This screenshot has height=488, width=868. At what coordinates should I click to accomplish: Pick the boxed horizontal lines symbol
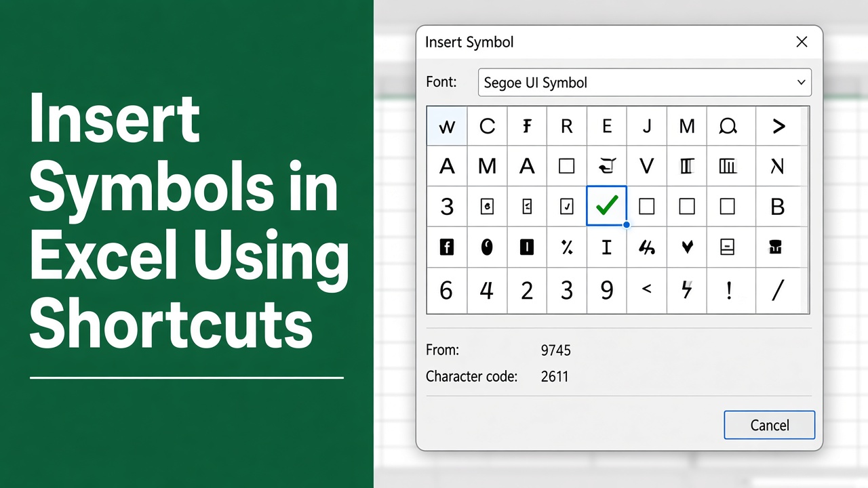pyautogui.click(x=727, y=247)
